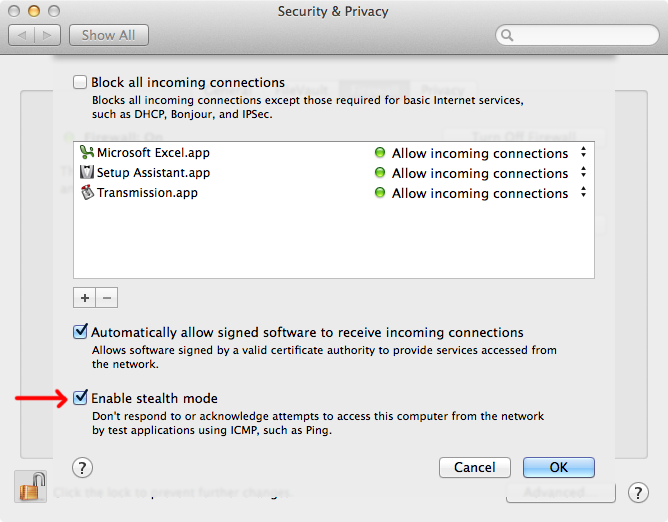This screenshot has height=522, width=668.
Task: Open help with the dialog's question mark button
Action: pyautogui.click(x=83, y=467)
